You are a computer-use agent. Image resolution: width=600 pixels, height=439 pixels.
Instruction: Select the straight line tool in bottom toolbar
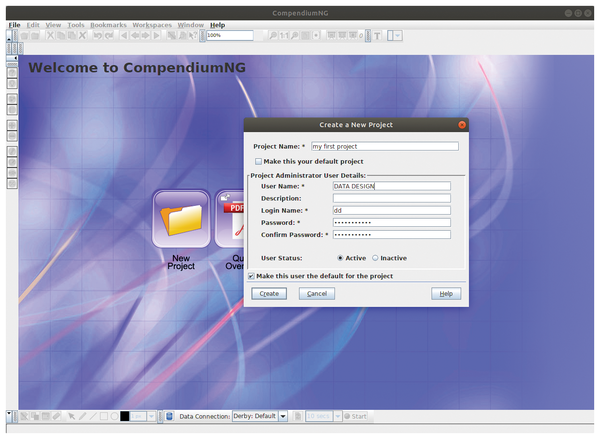93,416
